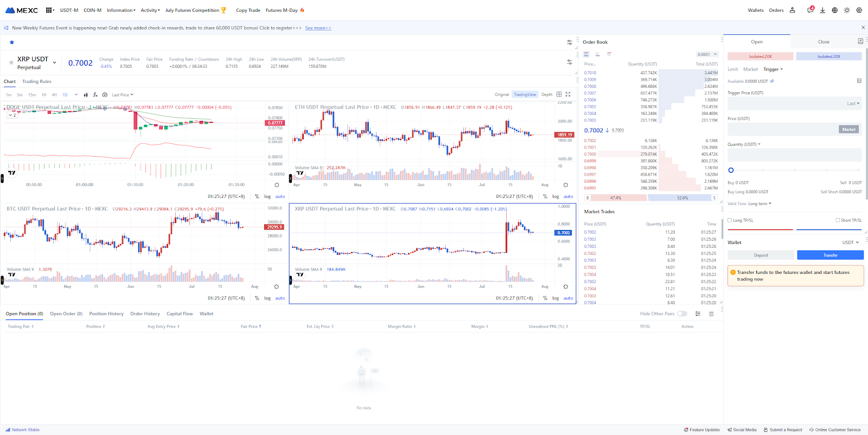
Task: Show sell orders only order book view
Action: [x=609, y=54]
